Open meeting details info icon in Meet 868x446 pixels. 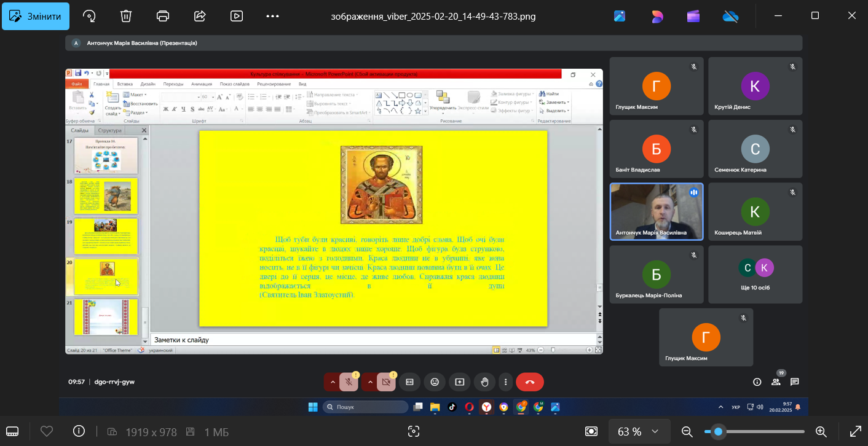(757, 382)
